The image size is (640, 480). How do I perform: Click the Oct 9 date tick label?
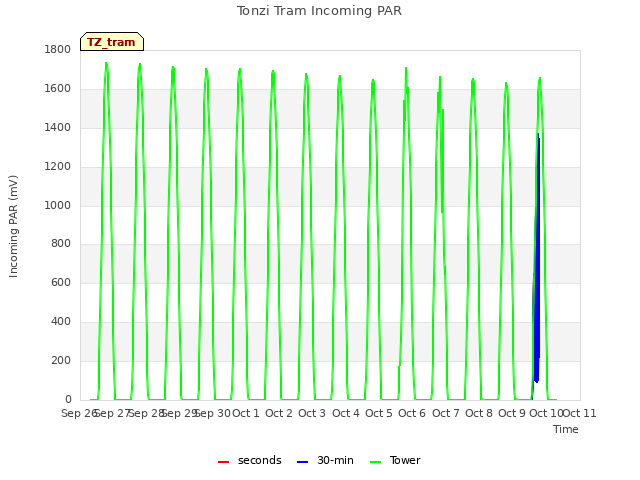pos(512,413)
